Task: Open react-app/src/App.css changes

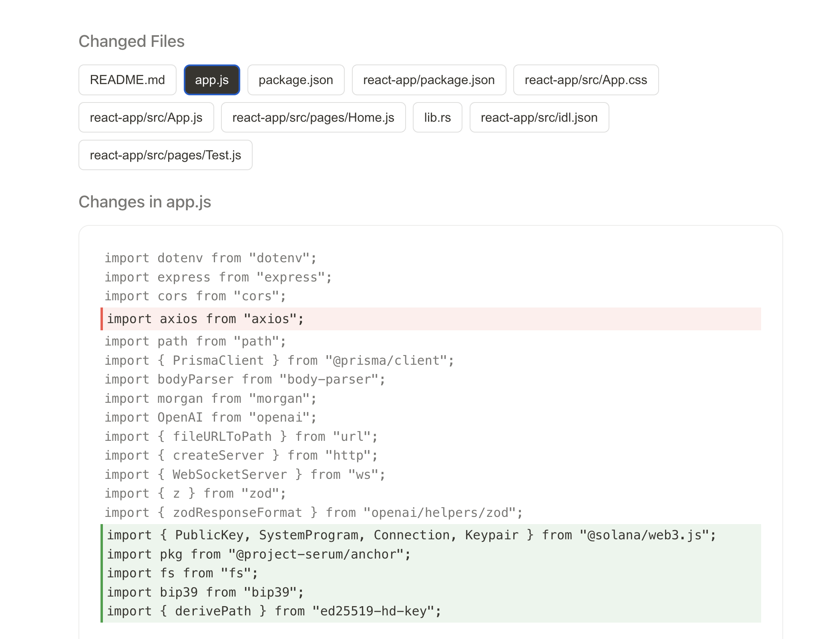Action: tap(585, 80)
